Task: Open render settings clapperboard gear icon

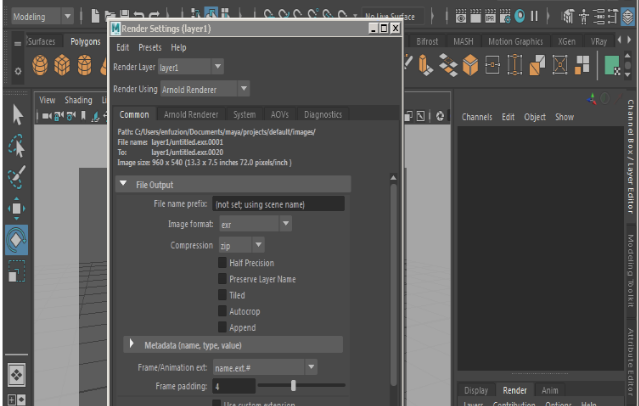Action: [505, 16]
